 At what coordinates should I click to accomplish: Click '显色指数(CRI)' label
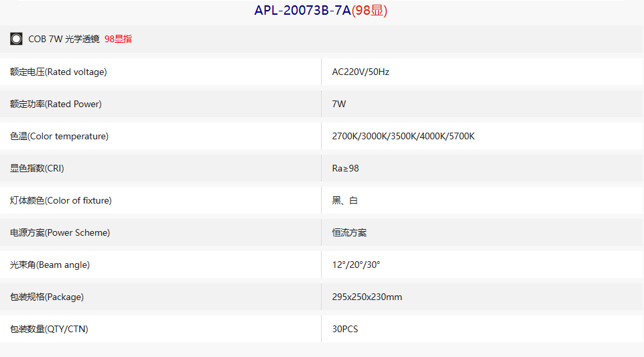coord(37,168)
